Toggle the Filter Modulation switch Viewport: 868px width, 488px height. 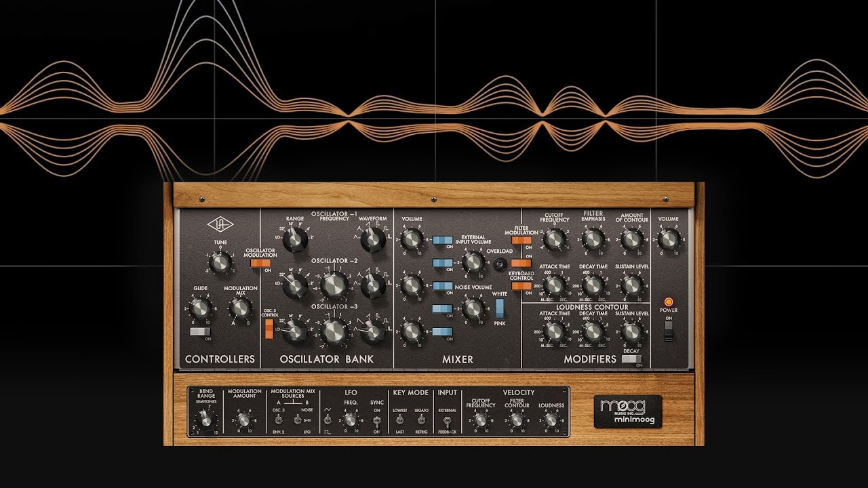point(521,239)
